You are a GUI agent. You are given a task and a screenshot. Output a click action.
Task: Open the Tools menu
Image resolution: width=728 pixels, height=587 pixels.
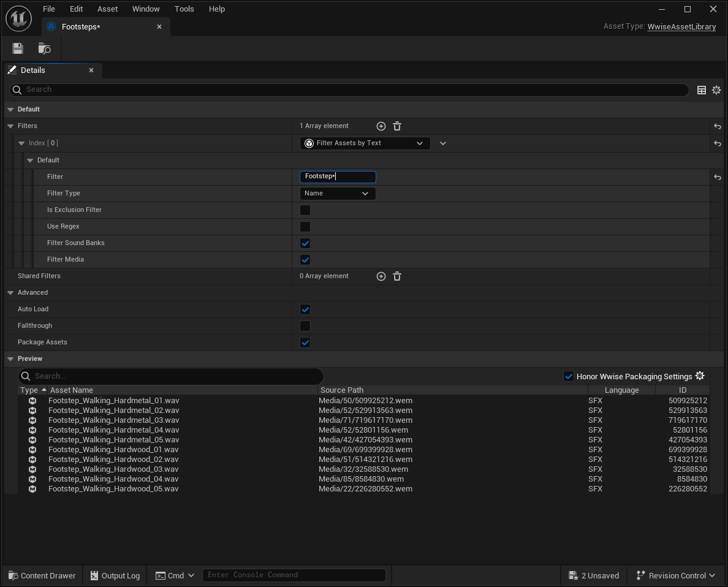[184, 9]
